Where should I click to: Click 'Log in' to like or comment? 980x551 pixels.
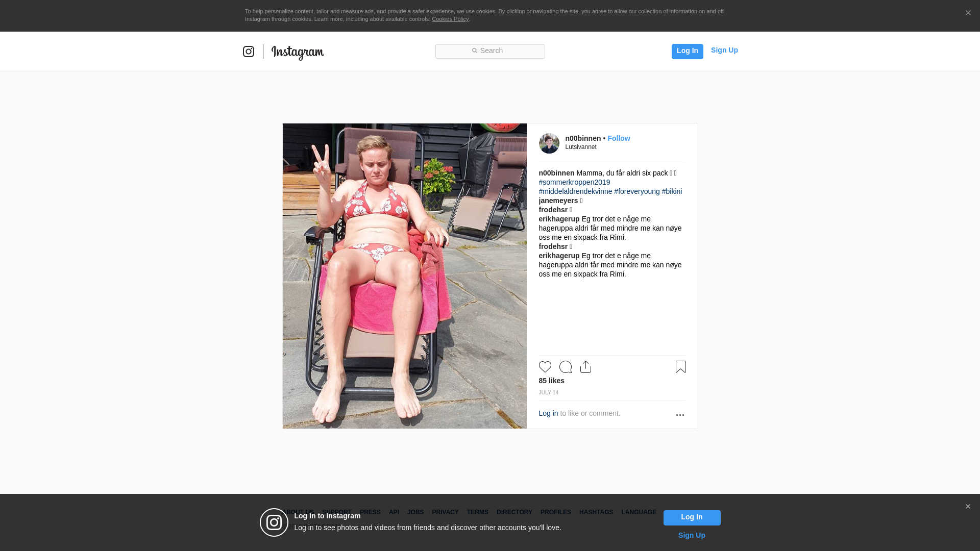(548, 413)
